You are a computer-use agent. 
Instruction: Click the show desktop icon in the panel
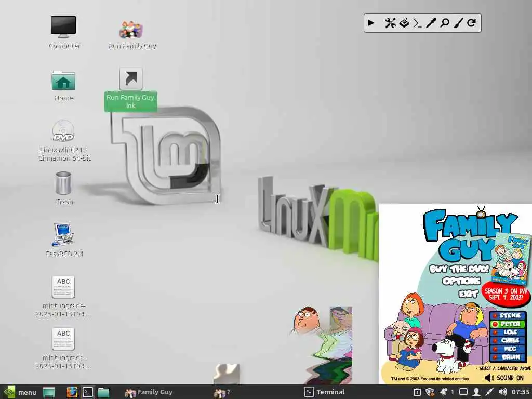[x=49, y=392]
